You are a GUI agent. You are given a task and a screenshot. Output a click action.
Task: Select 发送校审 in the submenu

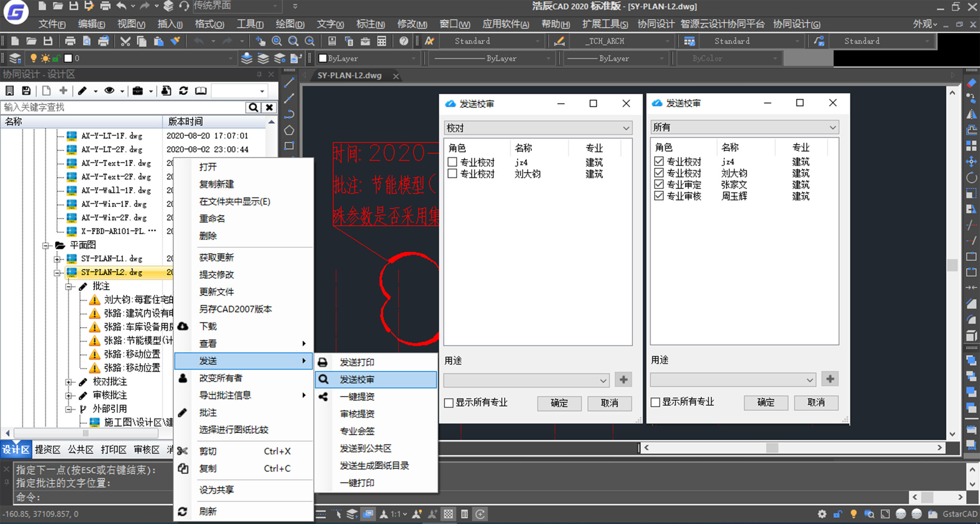click(376, 379)
